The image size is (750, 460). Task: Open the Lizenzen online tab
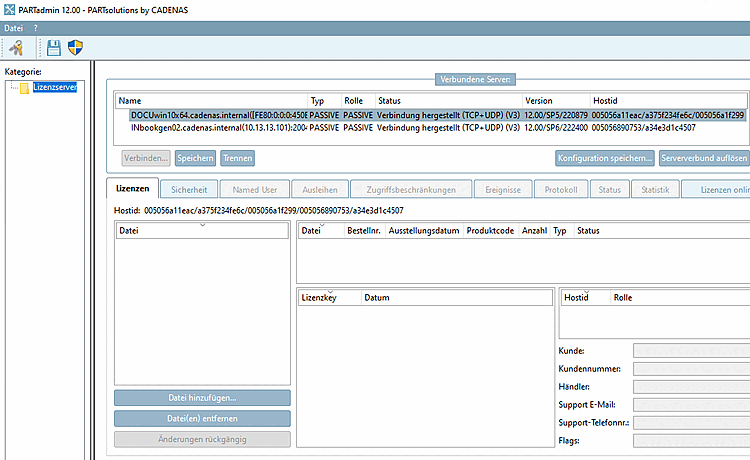click(x=716, y=189)
